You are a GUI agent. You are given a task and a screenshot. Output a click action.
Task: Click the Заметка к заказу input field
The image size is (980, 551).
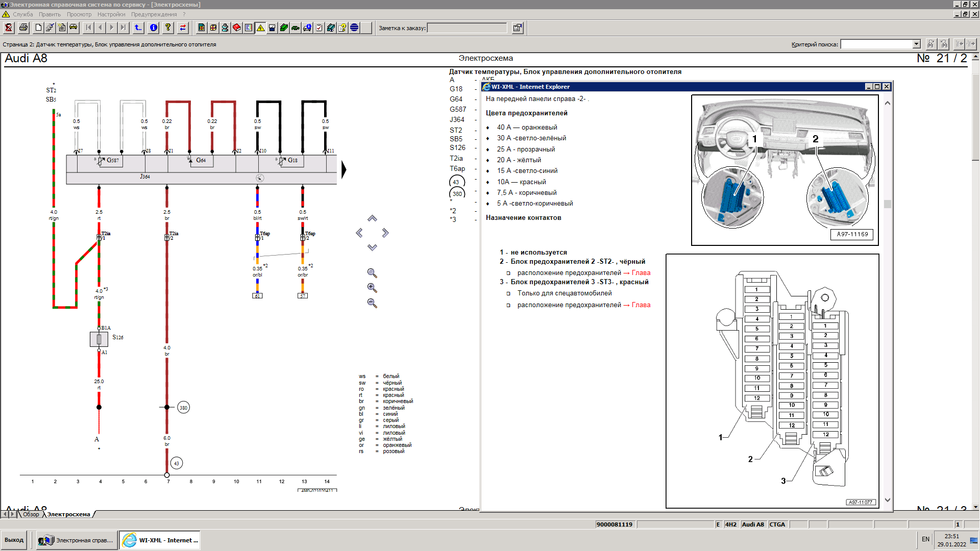[467, 28]
